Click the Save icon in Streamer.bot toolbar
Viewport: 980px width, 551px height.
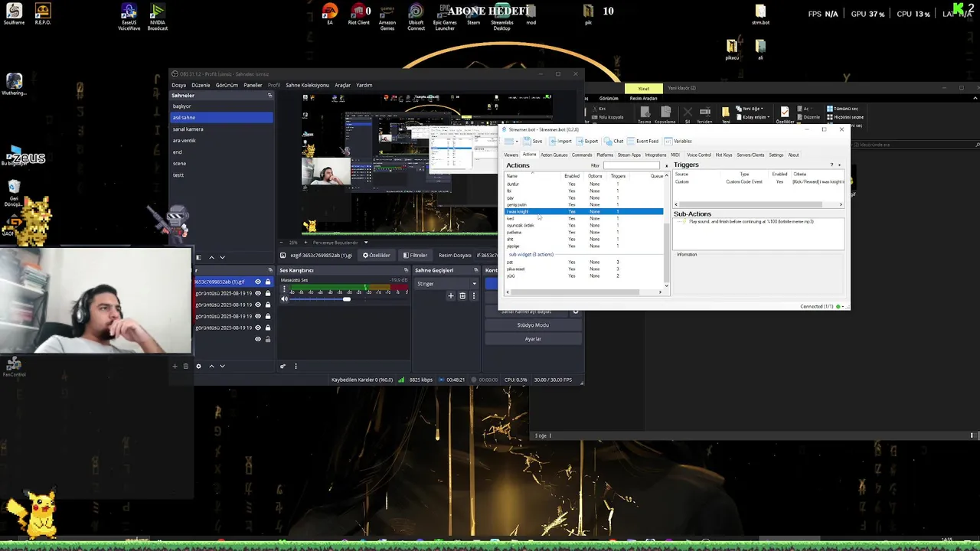point(534,141)
